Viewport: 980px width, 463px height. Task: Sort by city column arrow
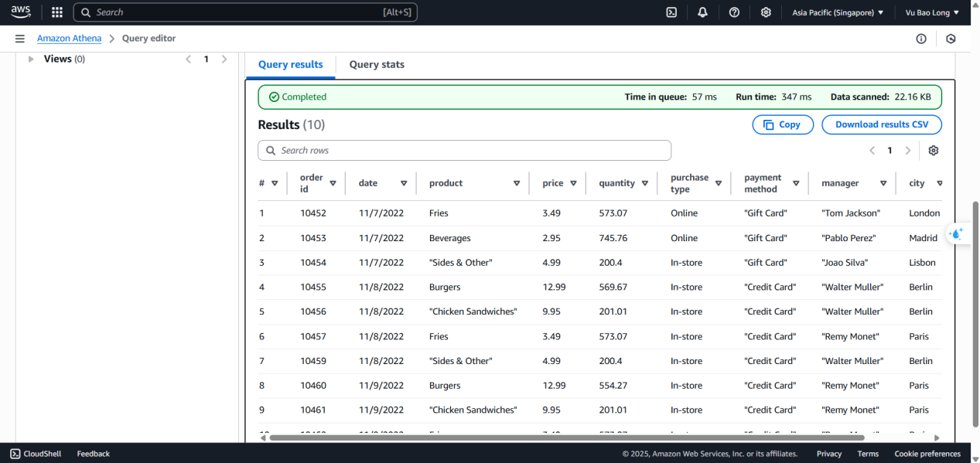point(940,183)
